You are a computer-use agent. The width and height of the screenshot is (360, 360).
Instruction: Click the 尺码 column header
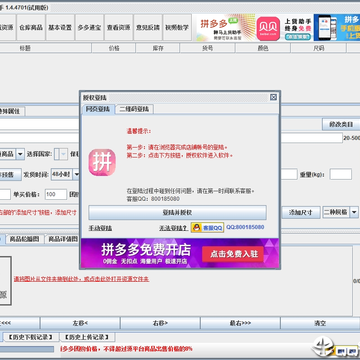pyautogui.click(x=319, y=48)
